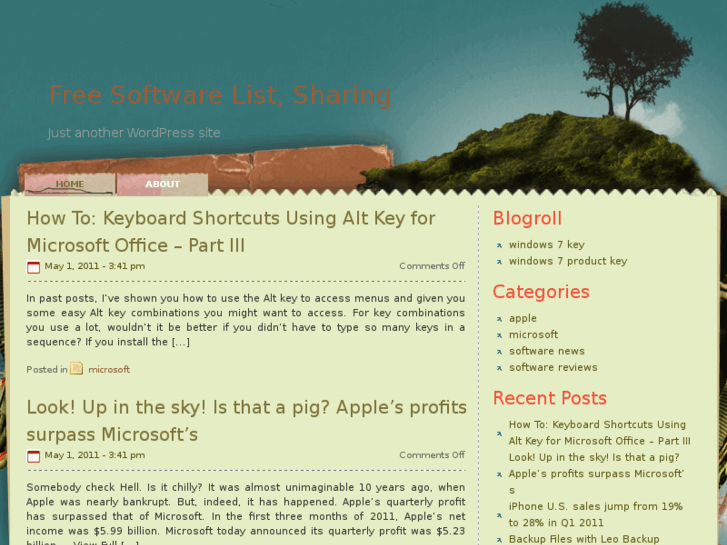Open the HOME navigation tab
This screenshot has height=545, width=727.
tap(70, 184)
